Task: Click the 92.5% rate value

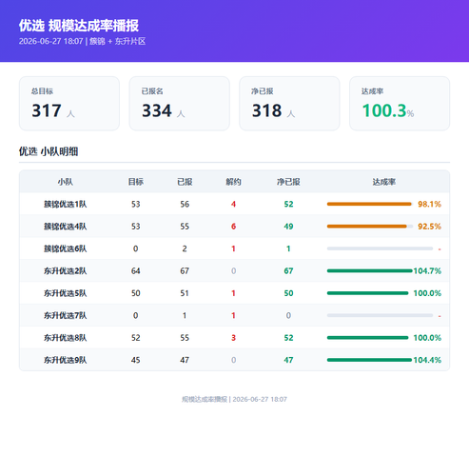Action: coord(429,227)
